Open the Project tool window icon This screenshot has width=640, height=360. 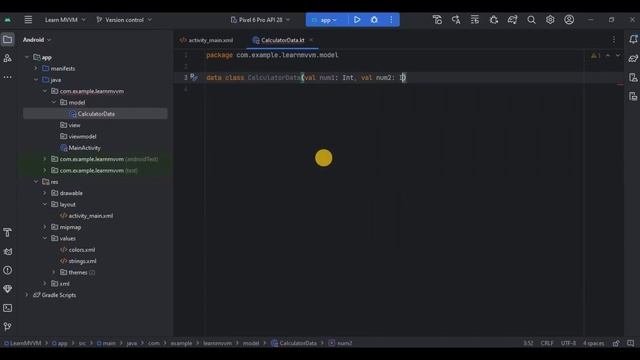click(7, 40)
